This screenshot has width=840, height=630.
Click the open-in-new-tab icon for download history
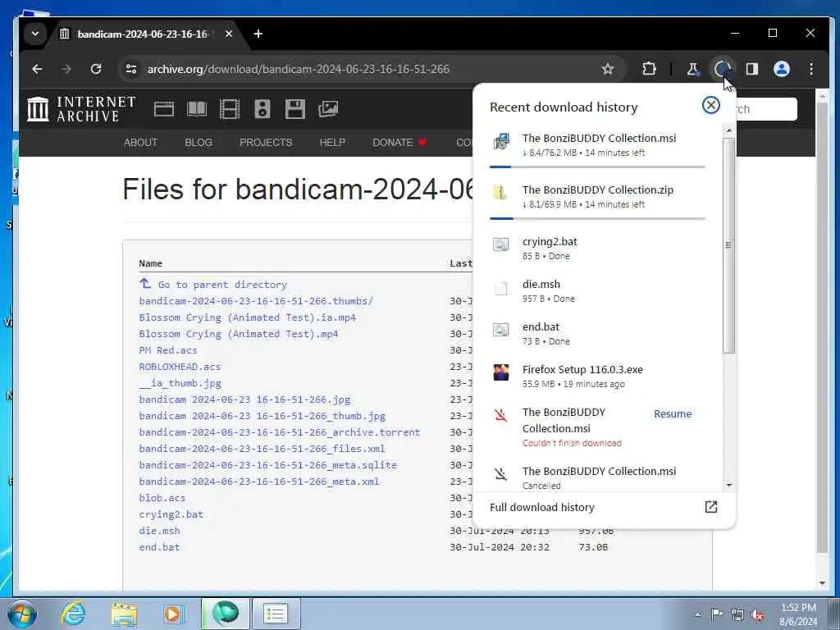point(711,507)
